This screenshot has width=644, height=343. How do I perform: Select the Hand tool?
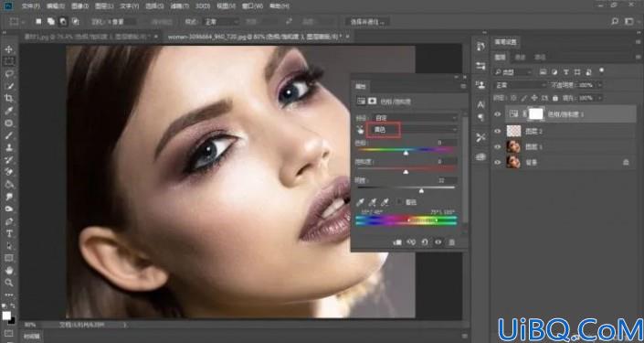8,271
